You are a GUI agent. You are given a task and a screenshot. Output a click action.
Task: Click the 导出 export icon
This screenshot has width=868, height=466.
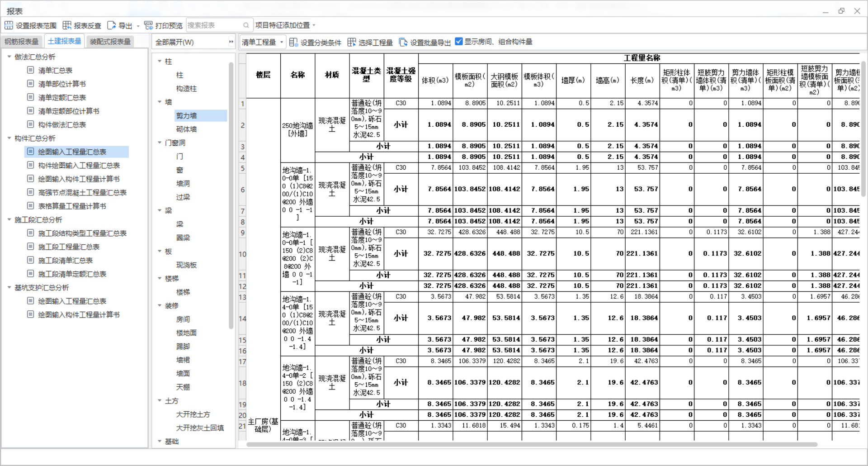(x=111, y=25)
